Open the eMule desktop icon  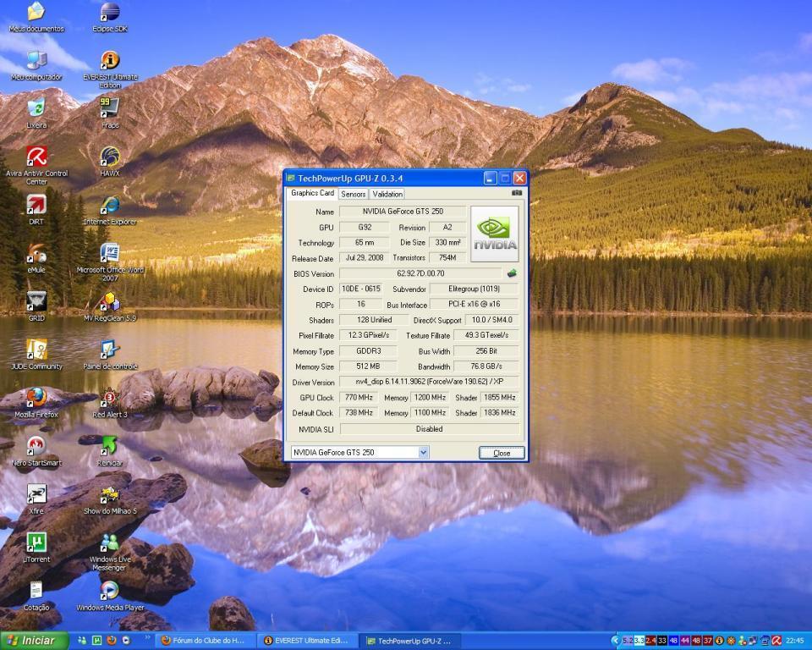(36, 253)
